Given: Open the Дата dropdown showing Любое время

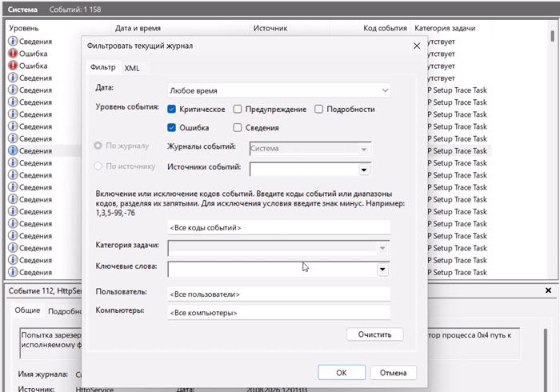Looking at the screenshot, I should [278, 90].
